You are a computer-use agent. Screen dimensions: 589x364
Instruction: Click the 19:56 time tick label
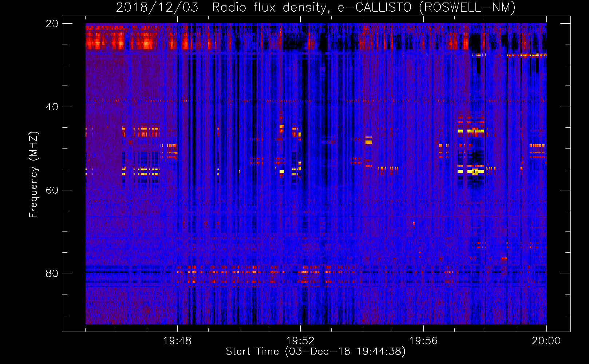(423, 341)
